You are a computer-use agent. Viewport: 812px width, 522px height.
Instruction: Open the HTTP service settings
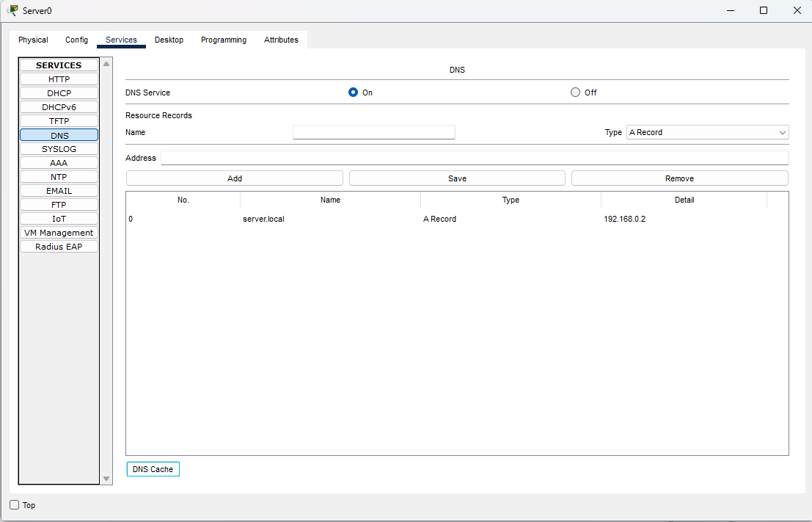[59, 79]
